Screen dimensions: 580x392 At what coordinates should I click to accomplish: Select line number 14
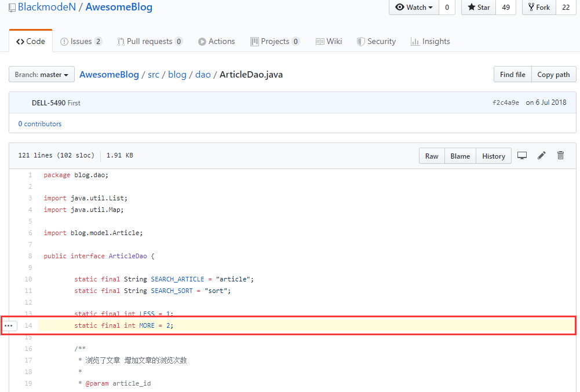28,325
